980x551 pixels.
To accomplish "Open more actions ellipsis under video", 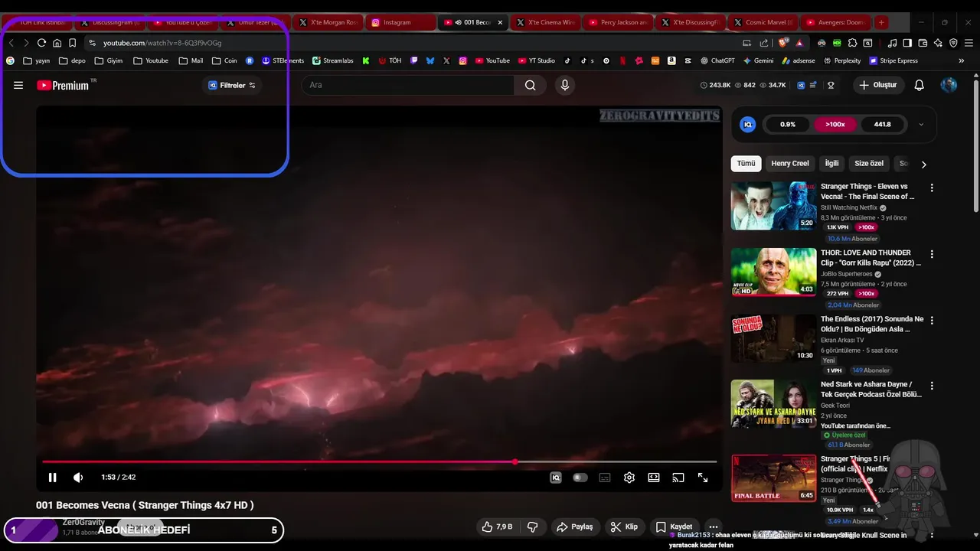I will click(714, 527).
